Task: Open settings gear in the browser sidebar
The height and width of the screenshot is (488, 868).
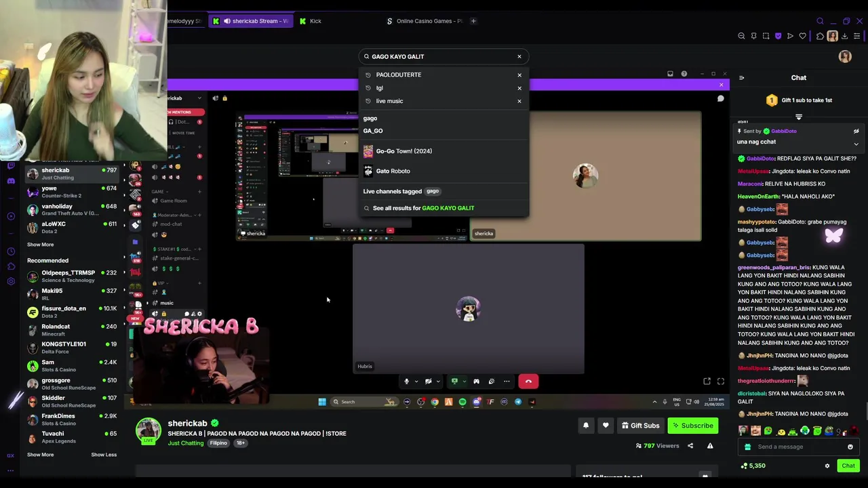Action: point(11,281)
